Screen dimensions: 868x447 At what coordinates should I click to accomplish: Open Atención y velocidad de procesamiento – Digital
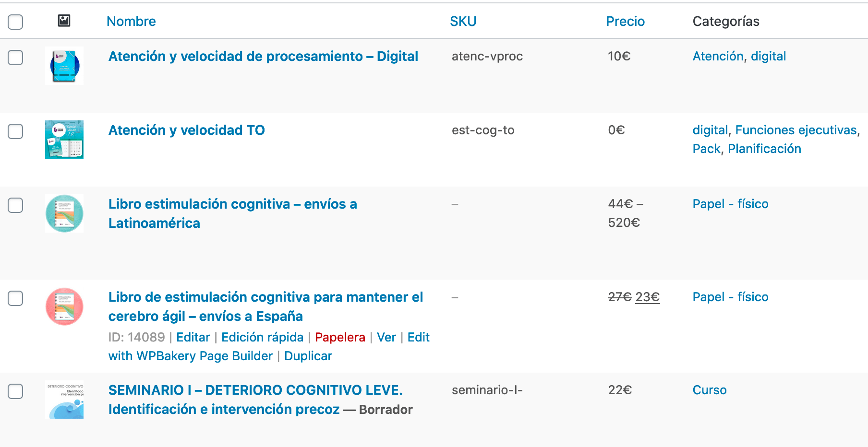coord(263,56)
